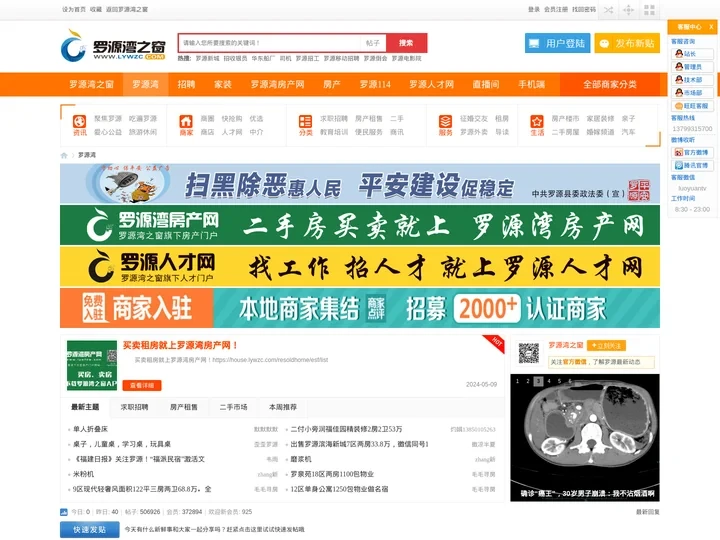The height and width of the screenshot is (540, 720).
Task: Click 会员注册 link in top bar
Action: (x=556, y=10)
